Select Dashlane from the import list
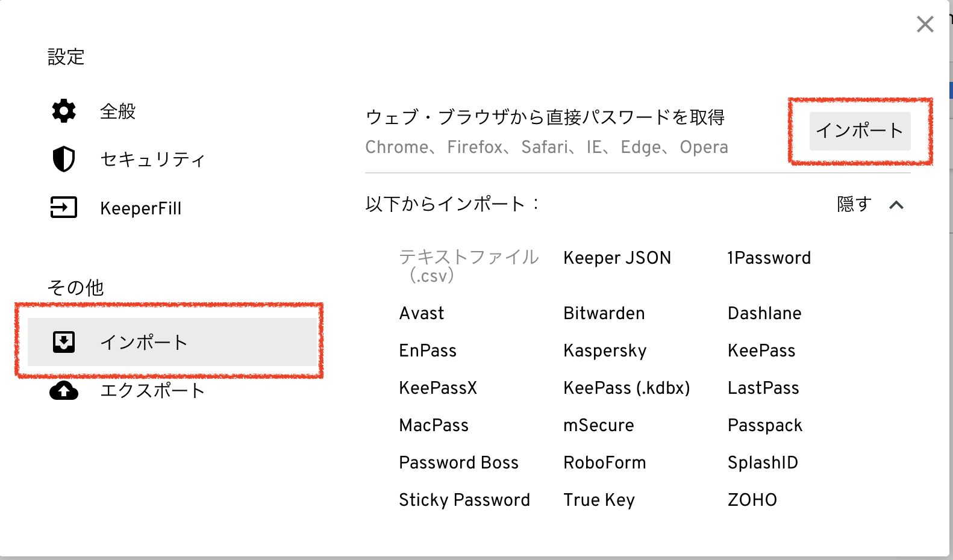953x560 pixels. point(764,314)
